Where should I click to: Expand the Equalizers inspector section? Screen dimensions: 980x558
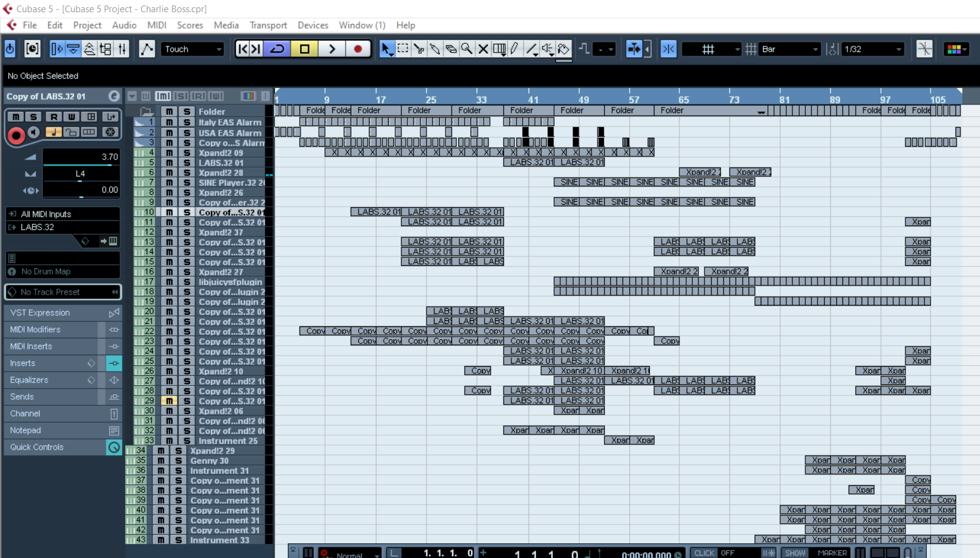[x=63, y=380]
